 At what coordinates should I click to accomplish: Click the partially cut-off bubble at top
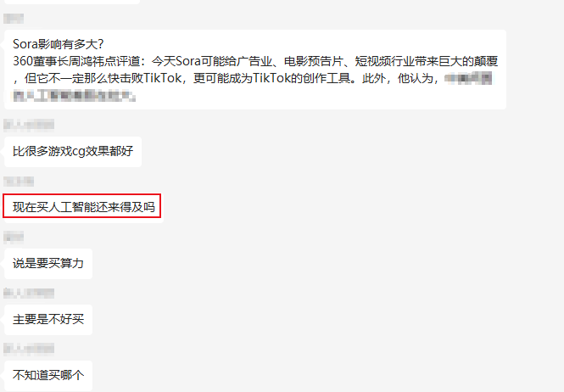pyautogui.click(x=72, y=2)
